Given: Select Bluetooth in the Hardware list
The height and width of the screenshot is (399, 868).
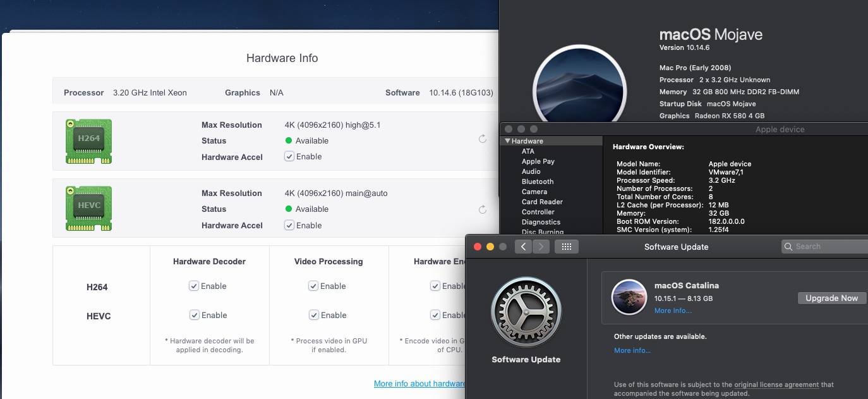Looking at the screenshot, I should tap(538, 181).
